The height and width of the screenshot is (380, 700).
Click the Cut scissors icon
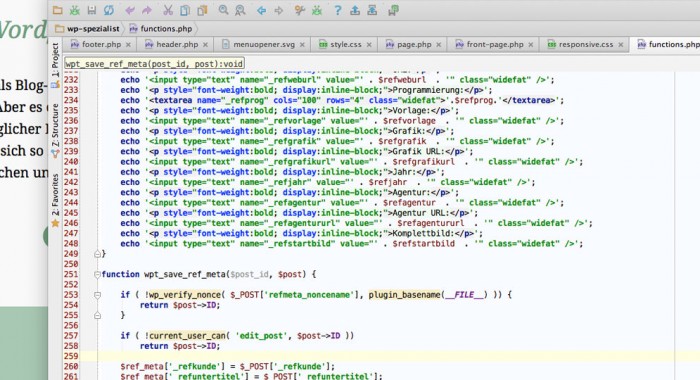click(x=168, y=10)
